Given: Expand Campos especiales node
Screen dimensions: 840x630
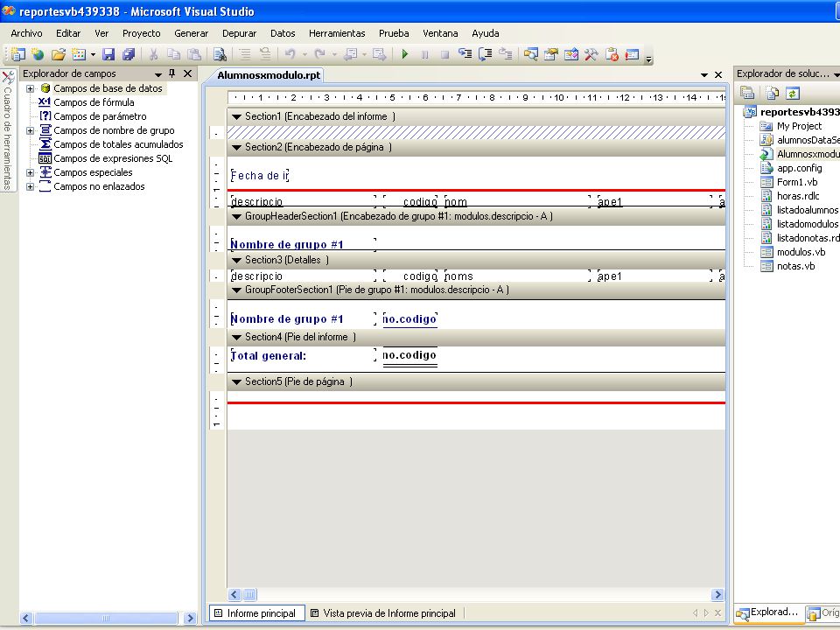Looking at the screenshot, I should [30, 172].
